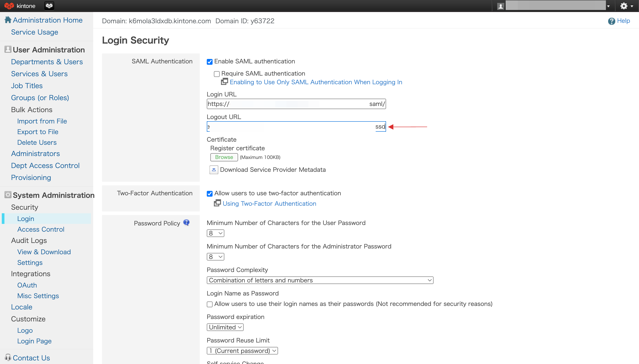Click the heart/favorite icon in top bar

coord(49,6)
